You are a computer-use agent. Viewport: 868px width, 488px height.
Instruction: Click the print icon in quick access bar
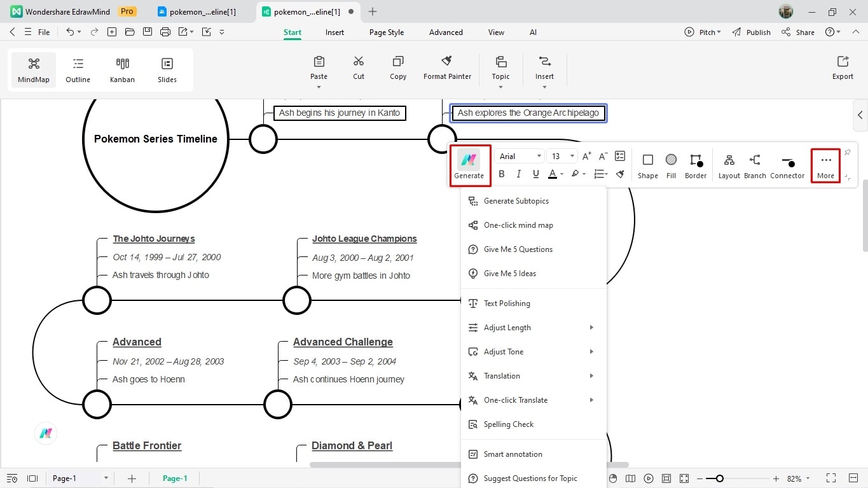pos(165,32)
